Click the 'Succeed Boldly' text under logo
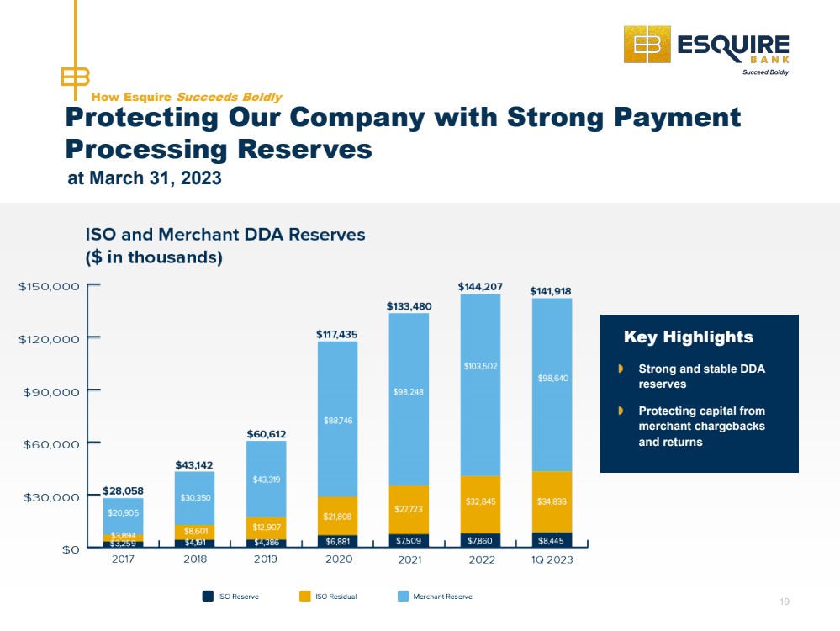This screenshot has width=840, height=631. pos(765,72)
